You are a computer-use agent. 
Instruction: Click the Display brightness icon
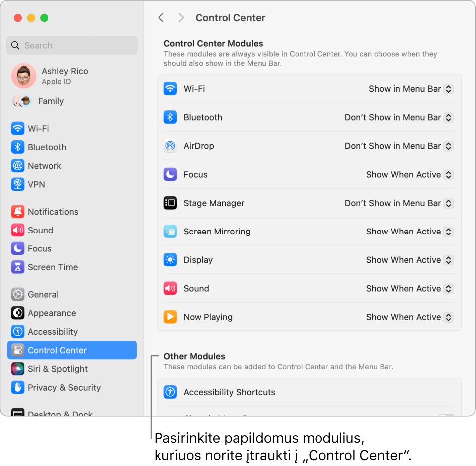coord(170,260)
